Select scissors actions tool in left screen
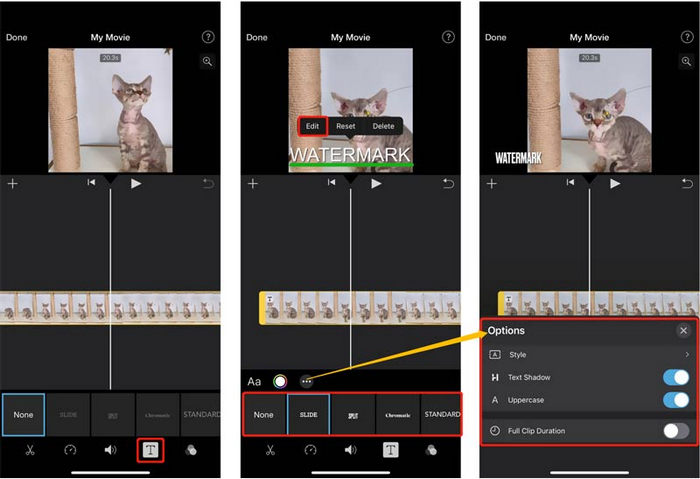Viewport: 700px width, 479px height. coord(30,450)
